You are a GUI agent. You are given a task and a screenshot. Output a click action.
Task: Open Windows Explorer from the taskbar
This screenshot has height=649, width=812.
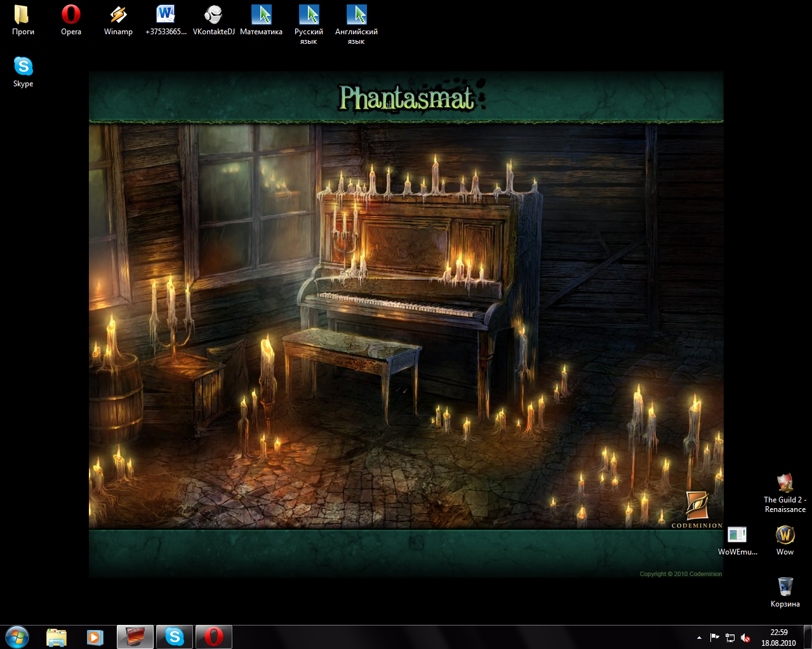tap(57, 637)
